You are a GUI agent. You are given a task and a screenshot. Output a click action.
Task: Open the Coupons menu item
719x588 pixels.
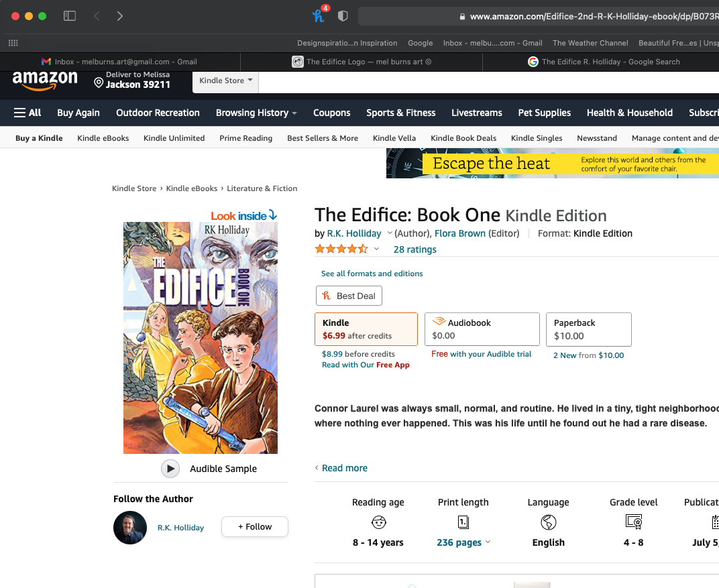point(331,113)
